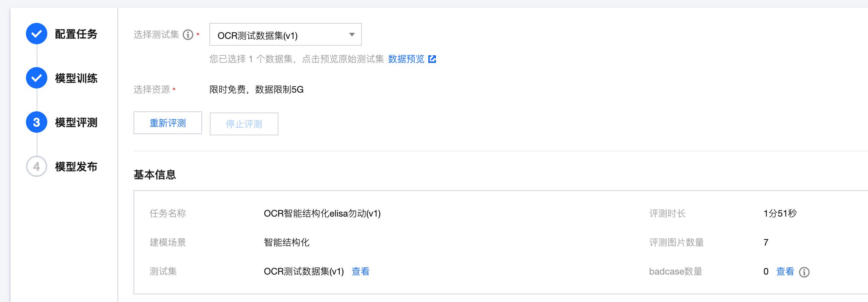Screen dimensions: 868x302
Task: Select the 模型评测 step label
Action: tap(76, 122)
